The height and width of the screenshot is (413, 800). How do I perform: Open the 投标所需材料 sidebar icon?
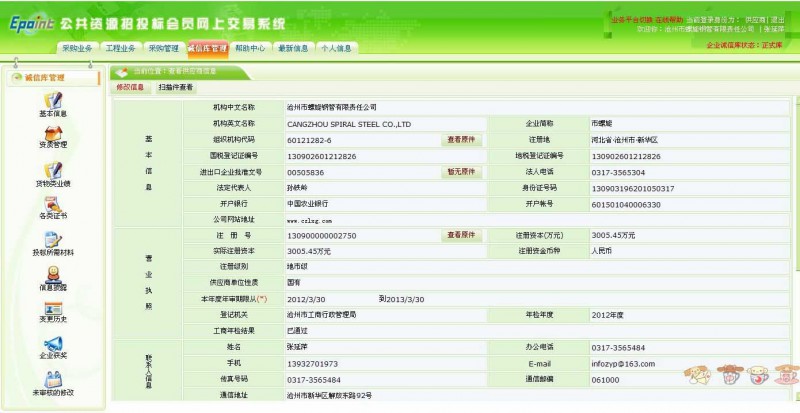pos(53,240)
